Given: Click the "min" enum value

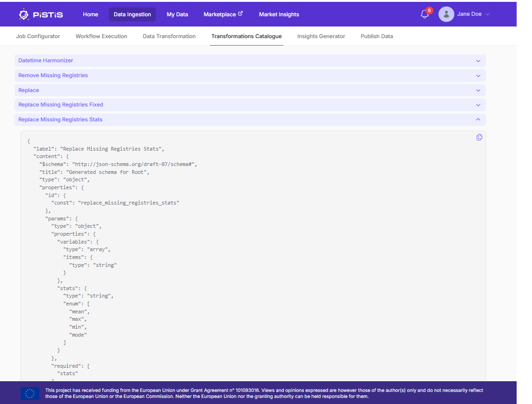Looking at the screenshot, I should [x=78, y=327].
